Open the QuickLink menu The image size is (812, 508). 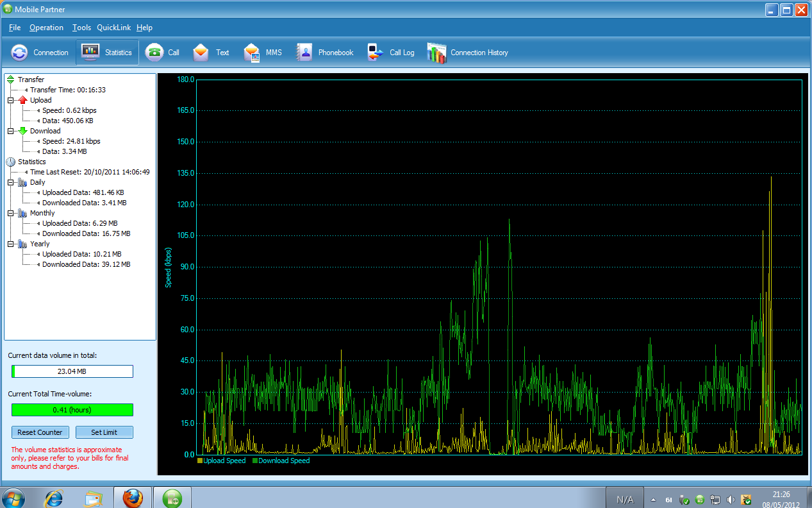pyautogui.click(x=114, y=28)
